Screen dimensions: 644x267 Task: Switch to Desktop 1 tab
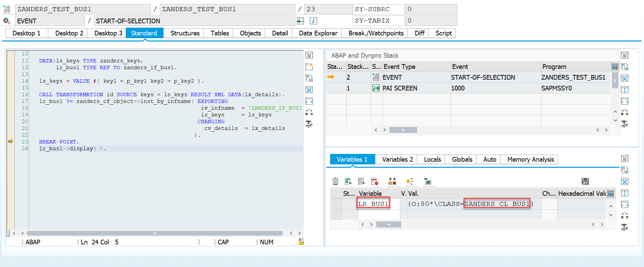pyautogui.click(x=26, y=33)
